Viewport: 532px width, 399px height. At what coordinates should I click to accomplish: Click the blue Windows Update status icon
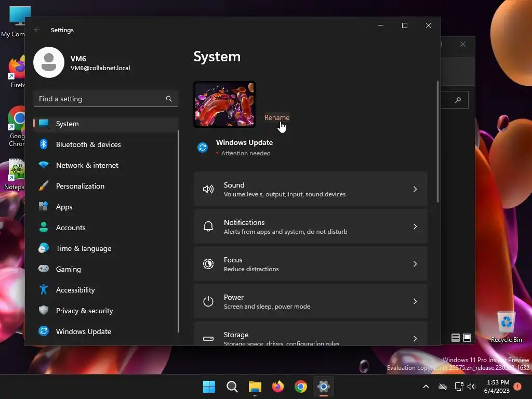point(203,148)
